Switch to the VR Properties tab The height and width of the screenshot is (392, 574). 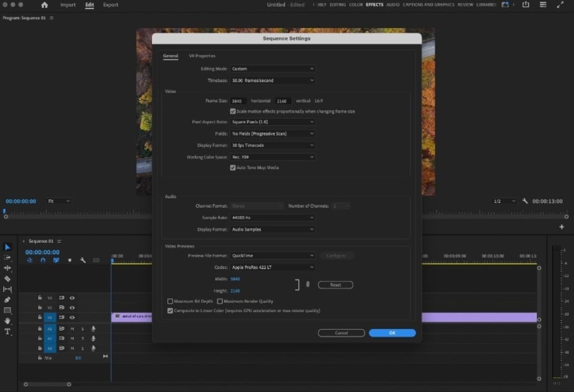202,56
